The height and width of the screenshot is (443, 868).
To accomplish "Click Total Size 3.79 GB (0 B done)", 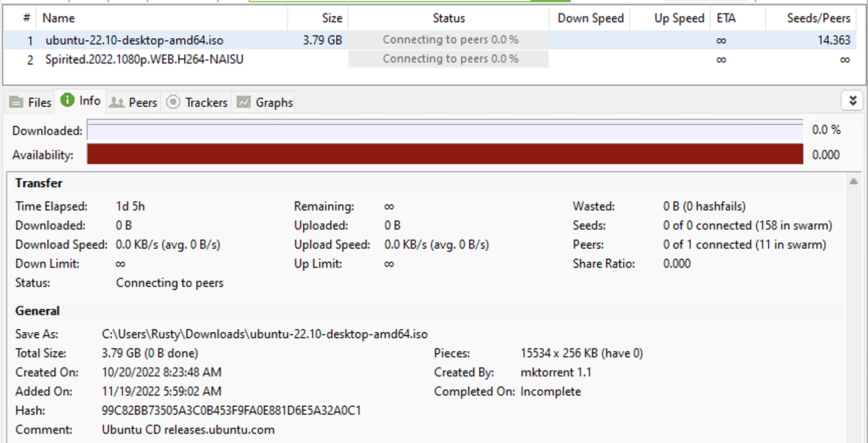I will 150,353.
